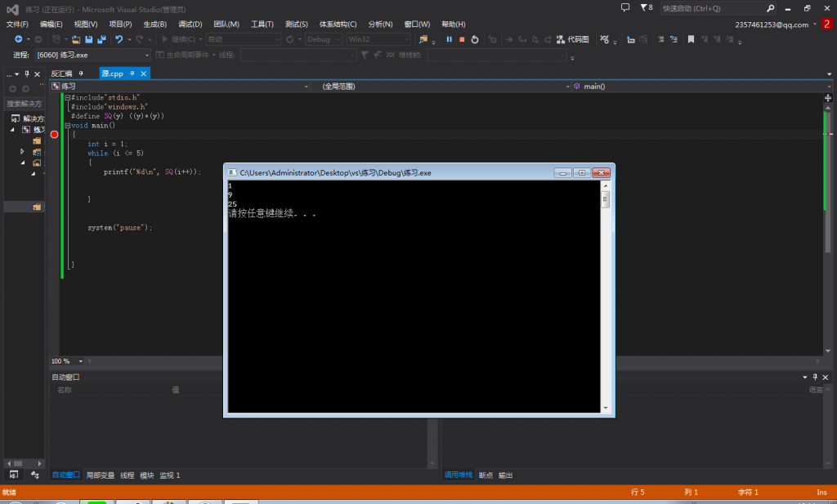Collapse the 练习 project node in Solution Explorer
This screenshot has width=837, height=504.
click(12, 130)
